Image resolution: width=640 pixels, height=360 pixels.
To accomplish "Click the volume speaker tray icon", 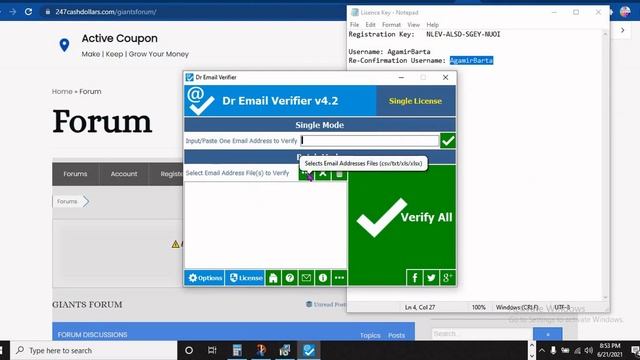I will (588, 350).
